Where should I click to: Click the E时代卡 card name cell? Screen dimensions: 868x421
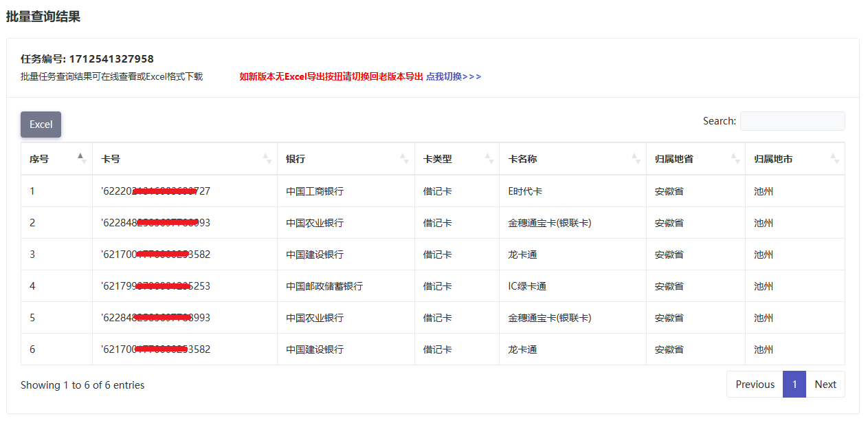525,191
